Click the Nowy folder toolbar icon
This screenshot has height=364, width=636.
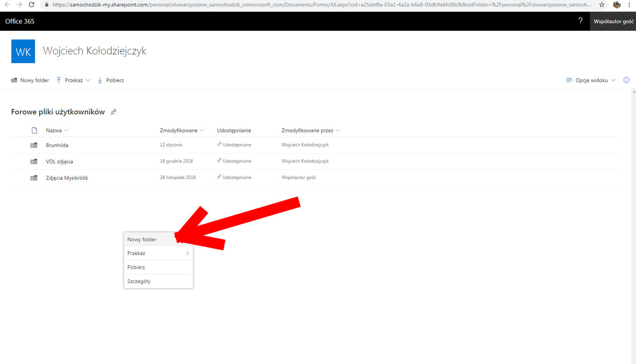[13, 80]
